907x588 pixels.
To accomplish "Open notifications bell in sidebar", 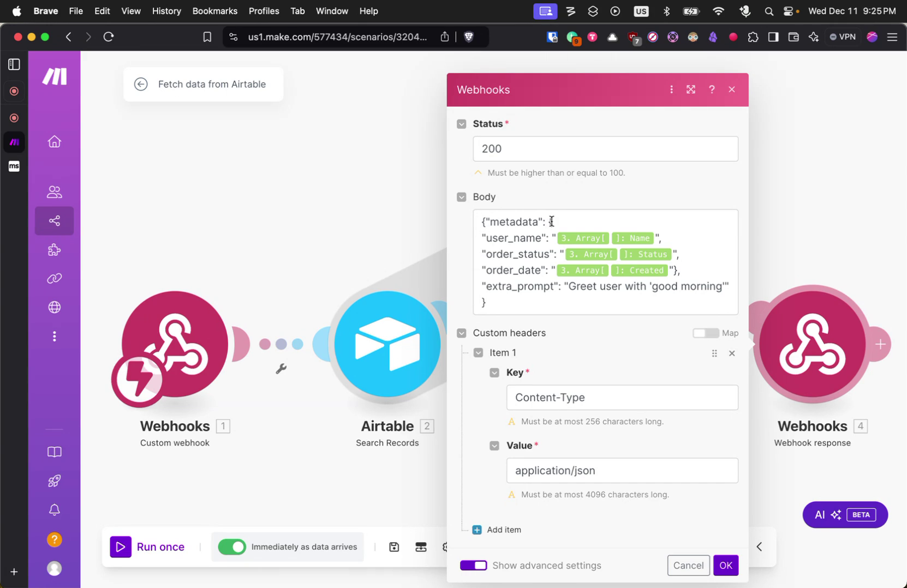I will point(54,509).
